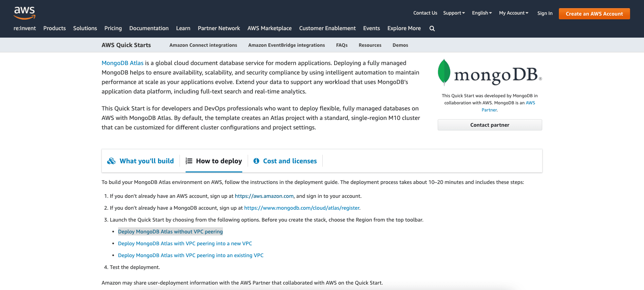
Task: Open Deploy MongoDB Atlas without VPC peering
Action: coord(170,232)
